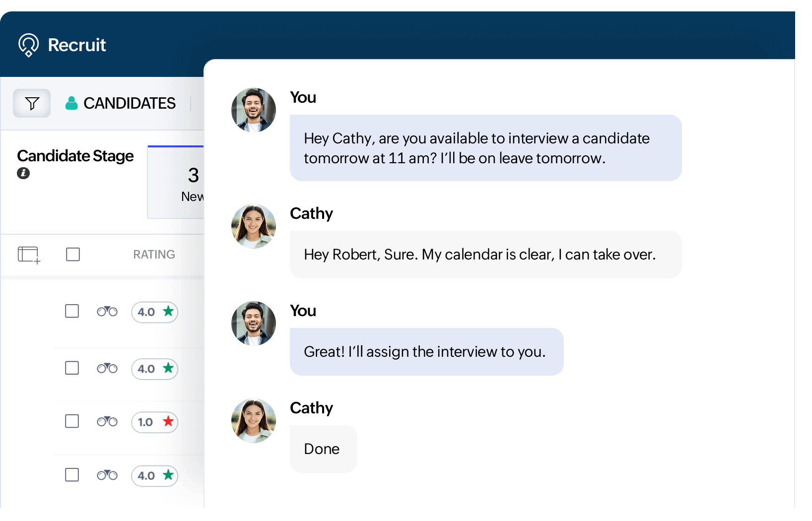
Task: Switch to the CANDIDATES tab
Action: pyautogui.click(x=130, y=103)
